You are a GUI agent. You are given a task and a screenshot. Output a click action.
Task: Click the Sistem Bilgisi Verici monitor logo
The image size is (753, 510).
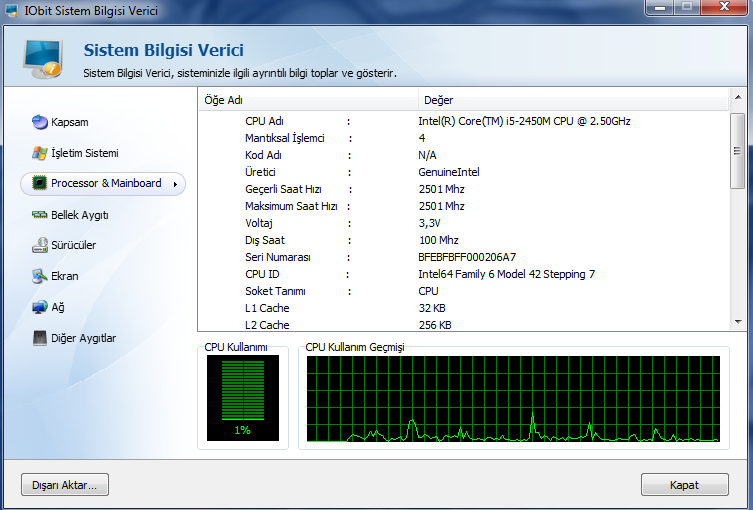point(43,59)
